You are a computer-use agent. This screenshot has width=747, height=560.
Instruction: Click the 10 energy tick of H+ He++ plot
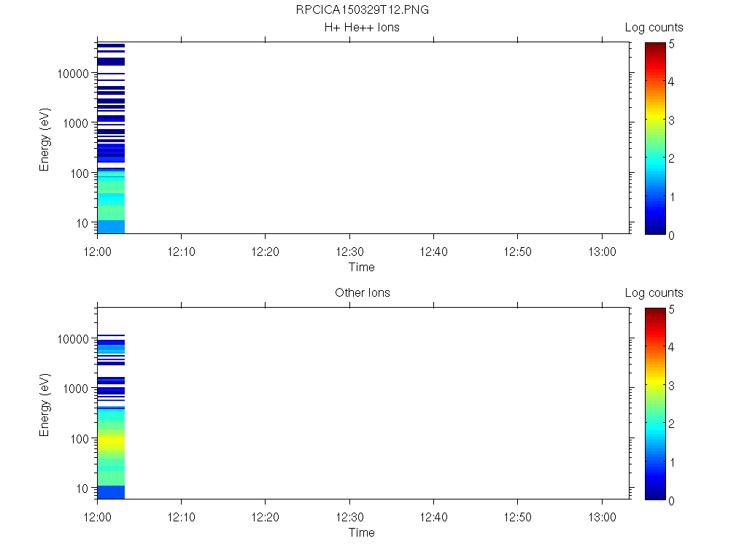point(82,223)
